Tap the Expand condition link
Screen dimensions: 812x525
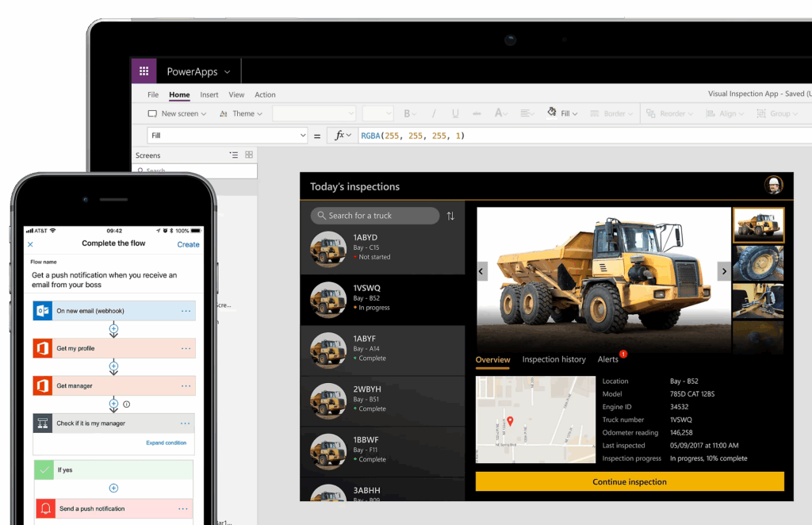[166, 443]
